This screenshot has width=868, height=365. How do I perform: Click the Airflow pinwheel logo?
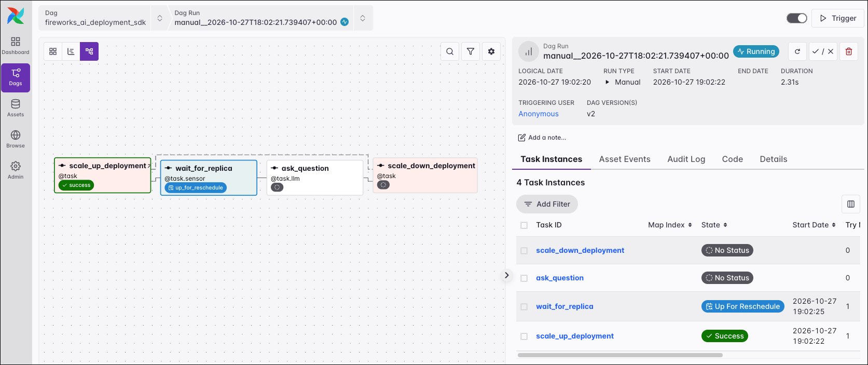pos(16,16)
